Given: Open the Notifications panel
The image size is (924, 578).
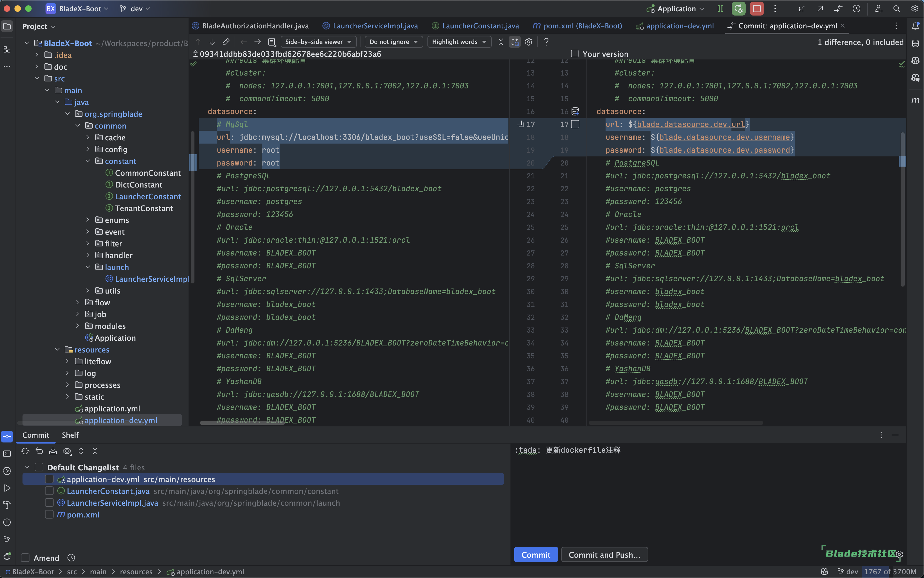Looking at the screenshot, I should 915,26.
